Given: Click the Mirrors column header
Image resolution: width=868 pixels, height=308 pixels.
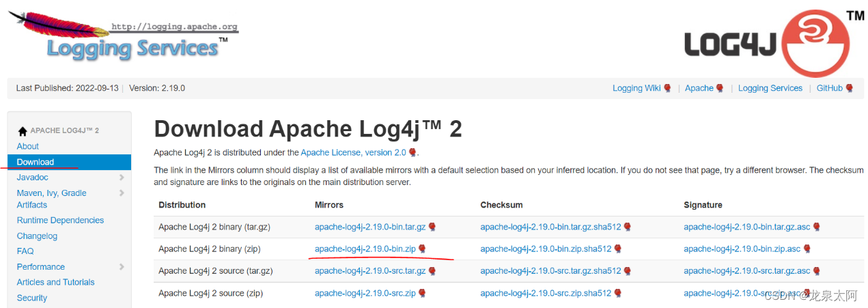Looking at the screenshot, I should 329,205.
